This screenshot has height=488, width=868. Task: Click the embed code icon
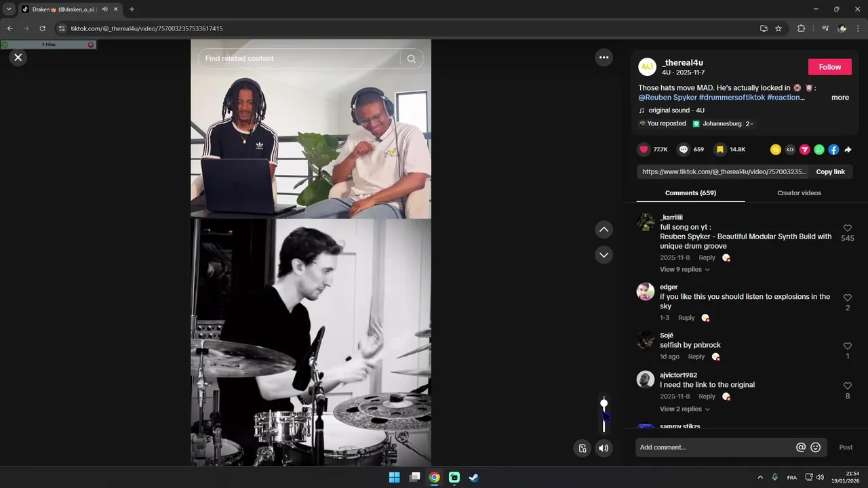(x=790, y=150)
